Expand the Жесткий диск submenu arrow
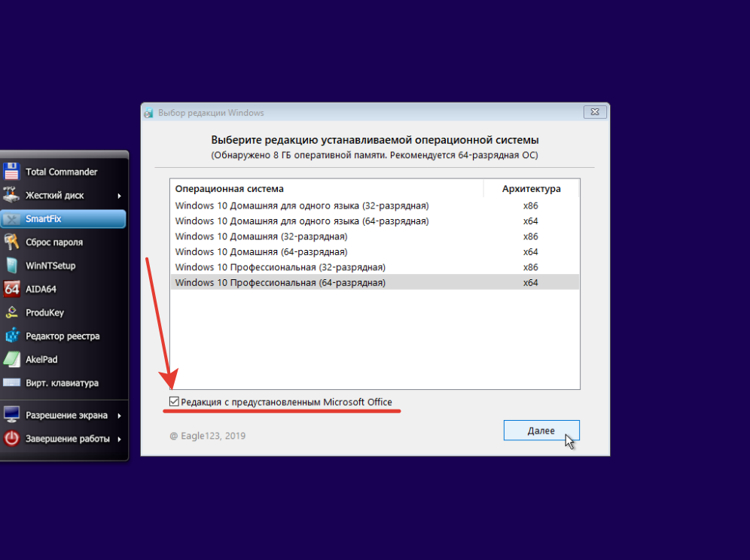 pos(119,196)
